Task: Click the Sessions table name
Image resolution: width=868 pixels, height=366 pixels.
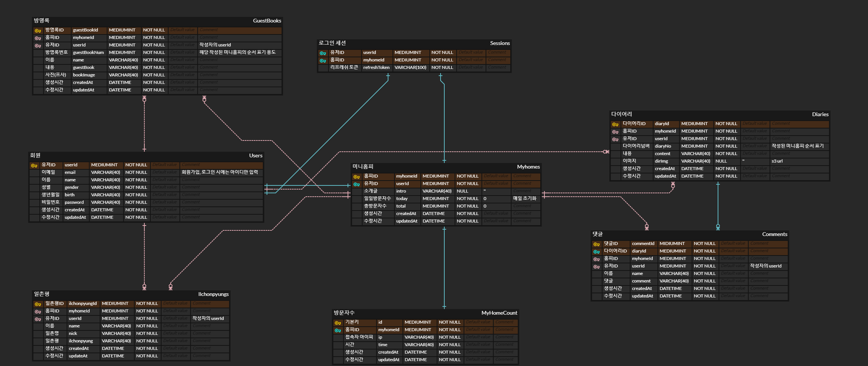Action: [x=500, y=43]
